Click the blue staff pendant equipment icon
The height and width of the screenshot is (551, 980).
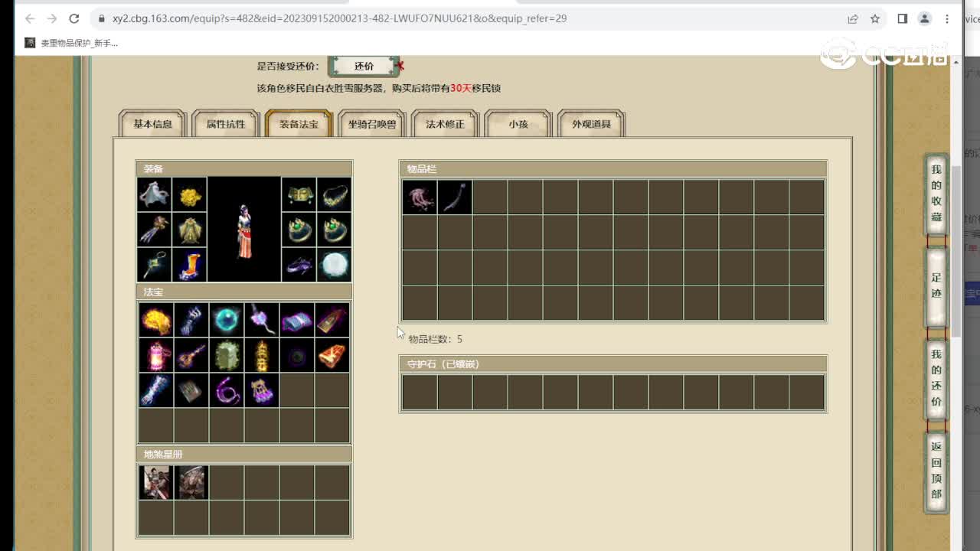click(x=155, y=265)
